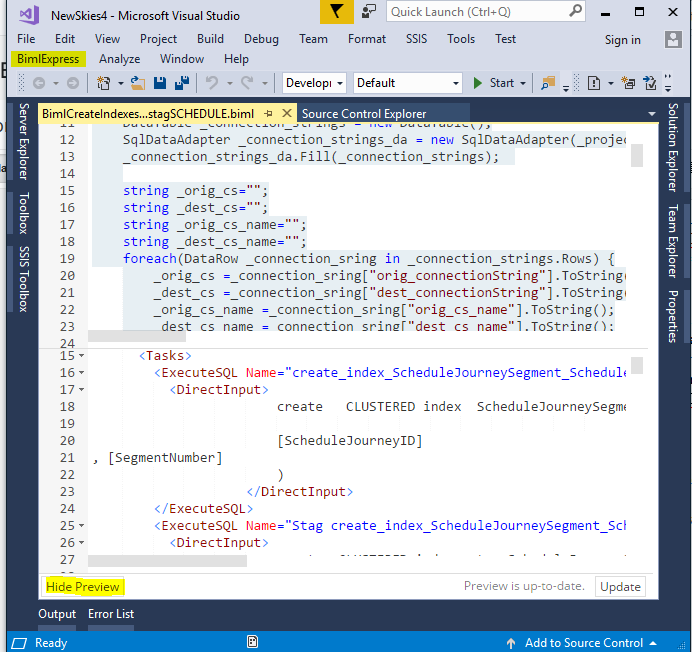The height and width of the screenshot is (652, 692).
Task: Click the status bar window icon beside Ready
Action: click(x=19, y=643)
